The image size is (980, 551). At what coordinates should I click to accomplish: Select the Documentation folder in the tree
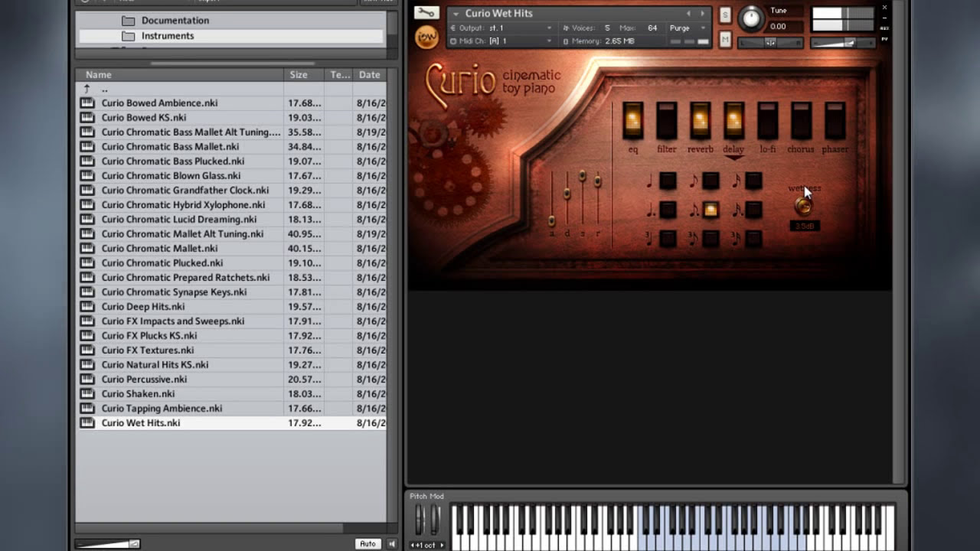231,21
